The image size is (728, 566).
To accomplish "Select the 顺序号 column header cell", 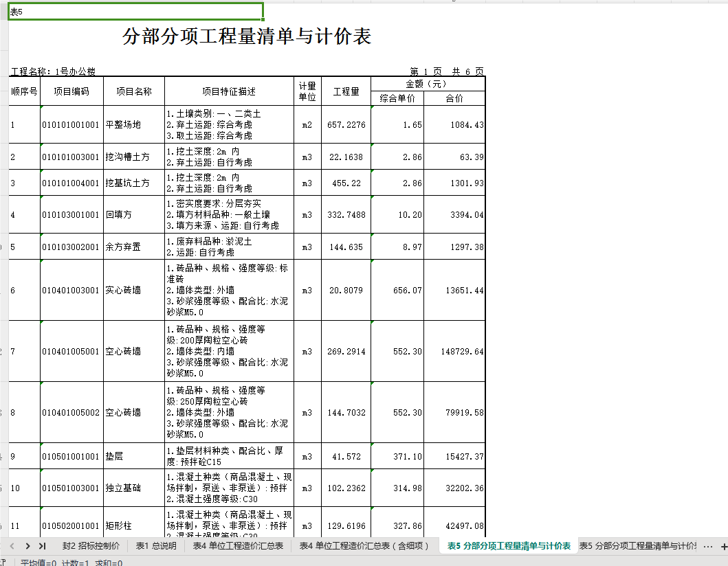I will 24,91.
